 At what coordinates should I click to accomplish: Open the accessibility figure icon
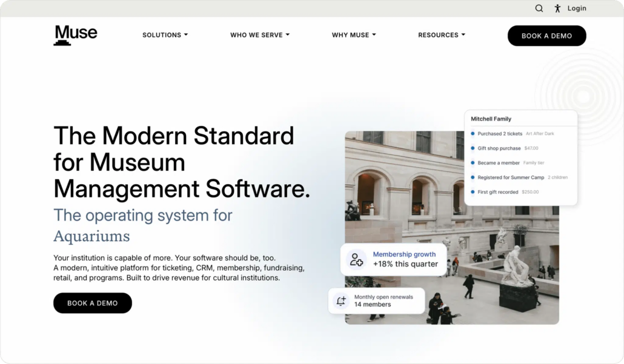[557, 8]
